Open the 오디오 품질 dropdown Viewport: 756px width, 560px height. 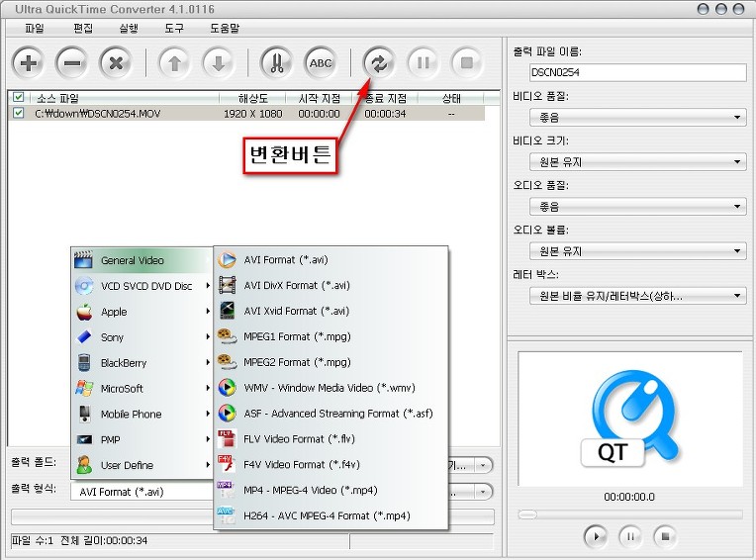(637, 207)
